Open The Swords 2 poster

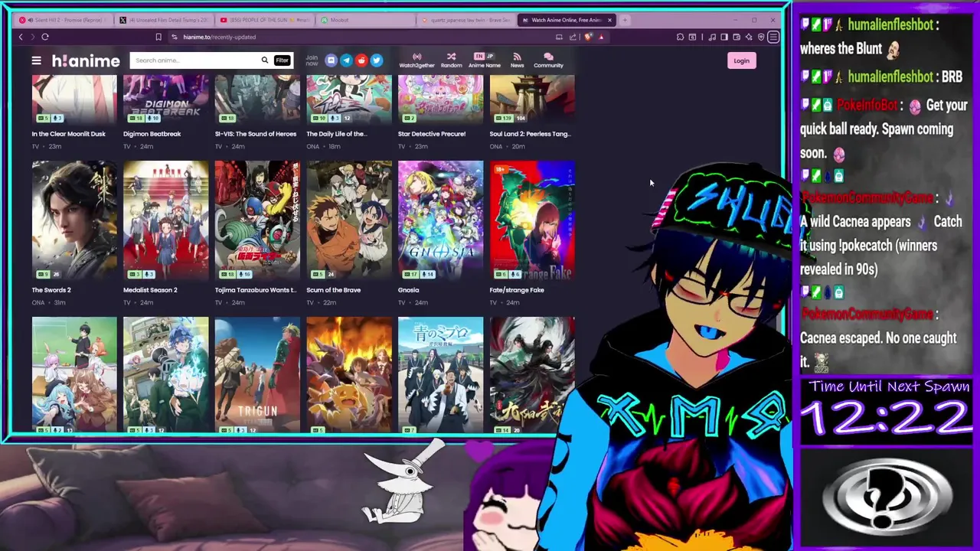(x=74, y=220)
